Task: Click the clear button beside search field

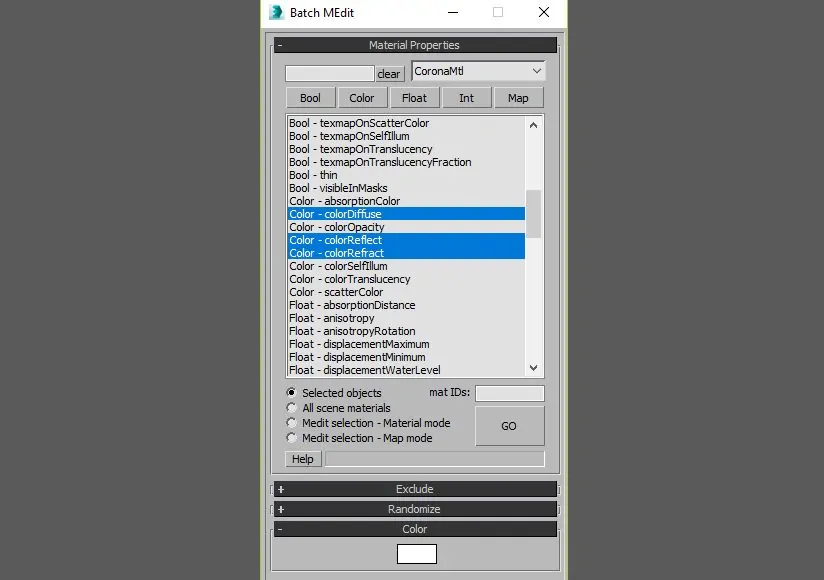Action: click(x=389, y=74)
